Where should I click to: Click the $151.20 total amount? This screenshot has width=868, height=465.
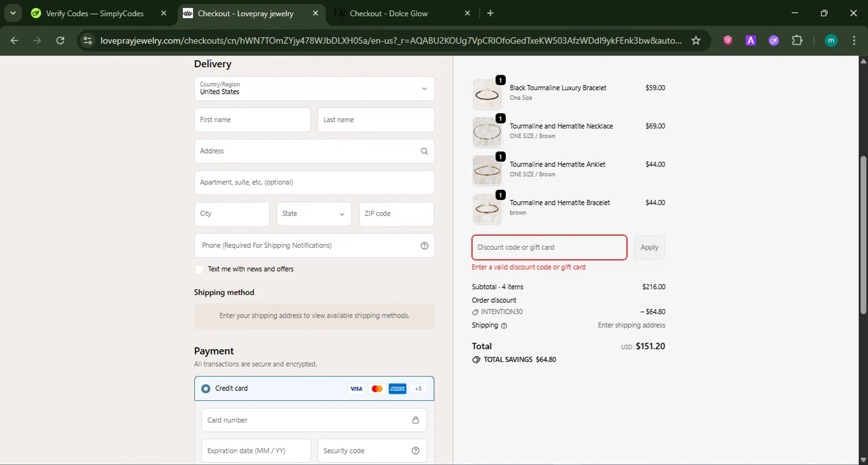point(650,346)
